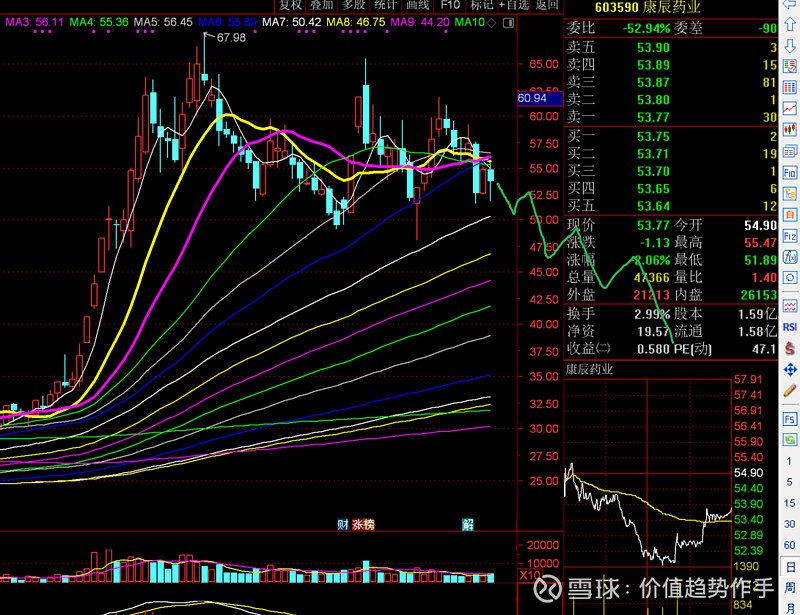Click the red dollar sign icon
Screen dimensions: 800x615
[790, 349]
